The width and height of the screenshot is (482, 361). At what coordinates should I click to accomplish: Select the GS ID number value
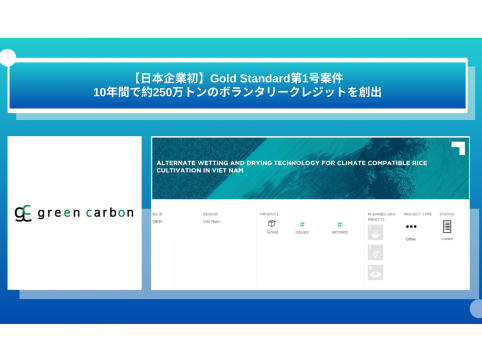point(157,221)
